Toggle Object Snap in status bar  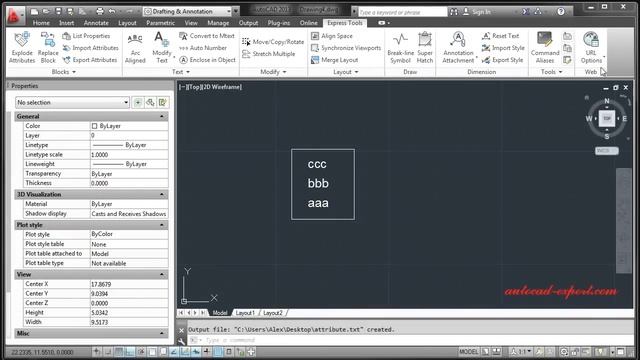click(x=152, y=351)
